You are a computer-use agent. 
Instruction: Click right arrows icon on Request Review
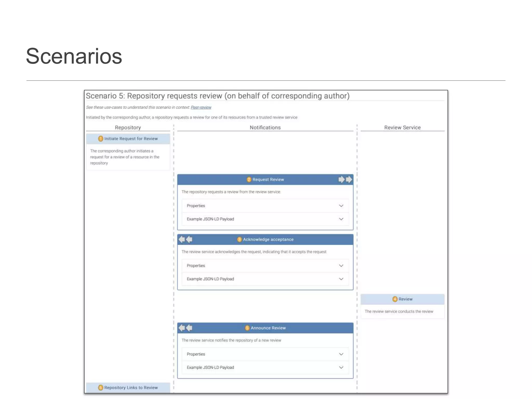click(345, 179)
